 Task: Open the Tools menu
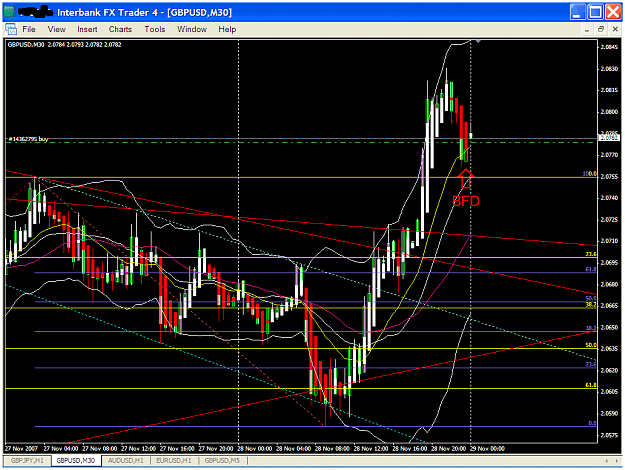click(x=155, y=29)
